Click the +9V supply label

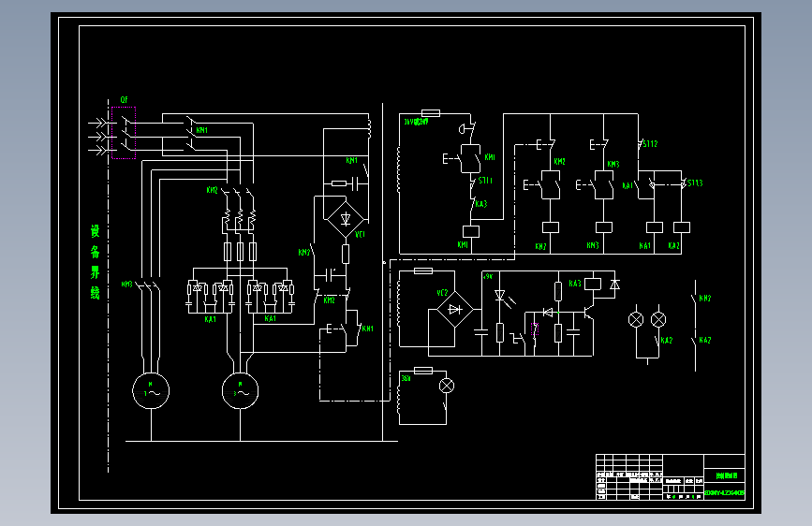tap(488, 277)
